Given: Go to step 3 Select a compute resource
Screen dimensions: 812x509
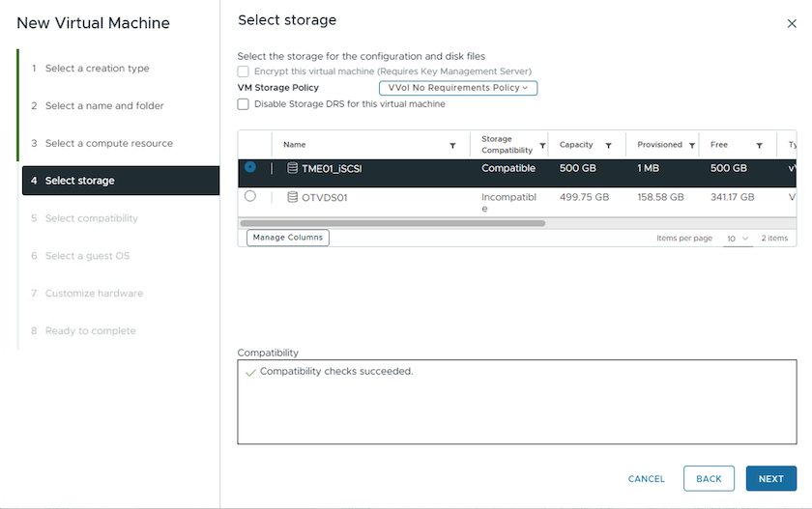Looking at the screenshot, I should tap(108, 144).
